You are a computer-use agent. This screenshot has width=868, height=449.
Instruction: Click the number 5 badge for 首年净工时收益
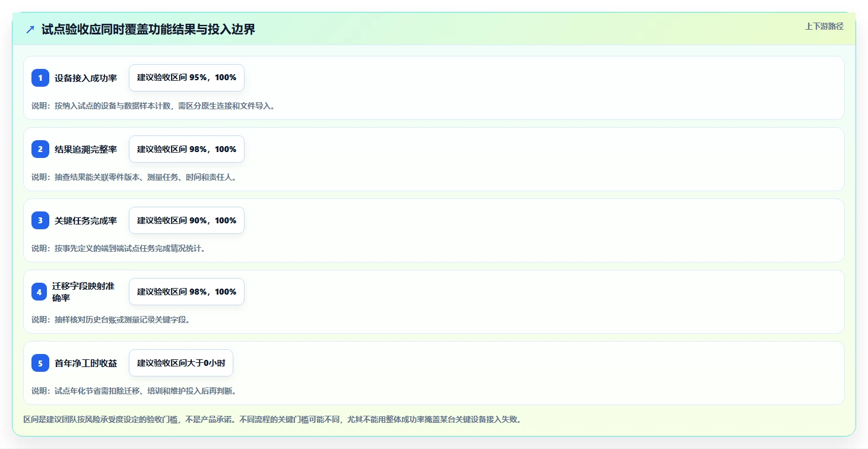(x=40, y=363)
